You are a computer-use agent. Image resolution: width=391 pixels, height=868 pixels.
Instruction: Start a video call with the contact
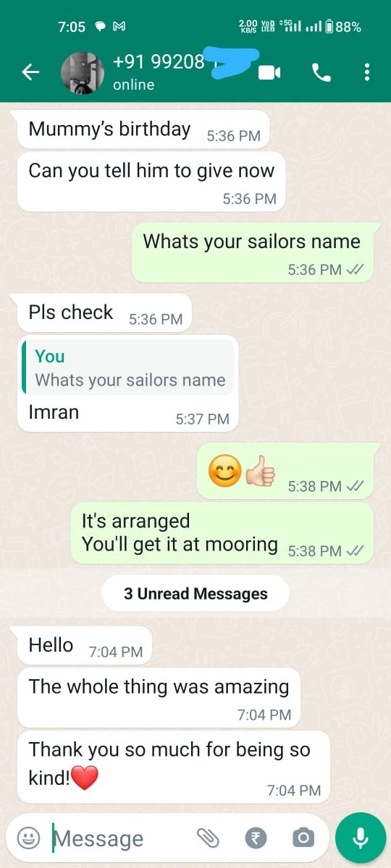[x=269, y=72]
